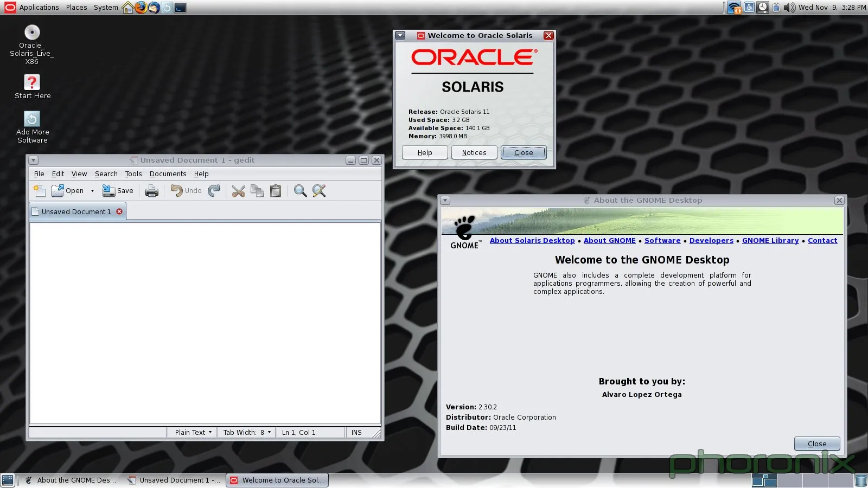Viewport: 868px width, 488px height.
Task: Switch to the second workspace in the switcher
Action: click(790, 480)
